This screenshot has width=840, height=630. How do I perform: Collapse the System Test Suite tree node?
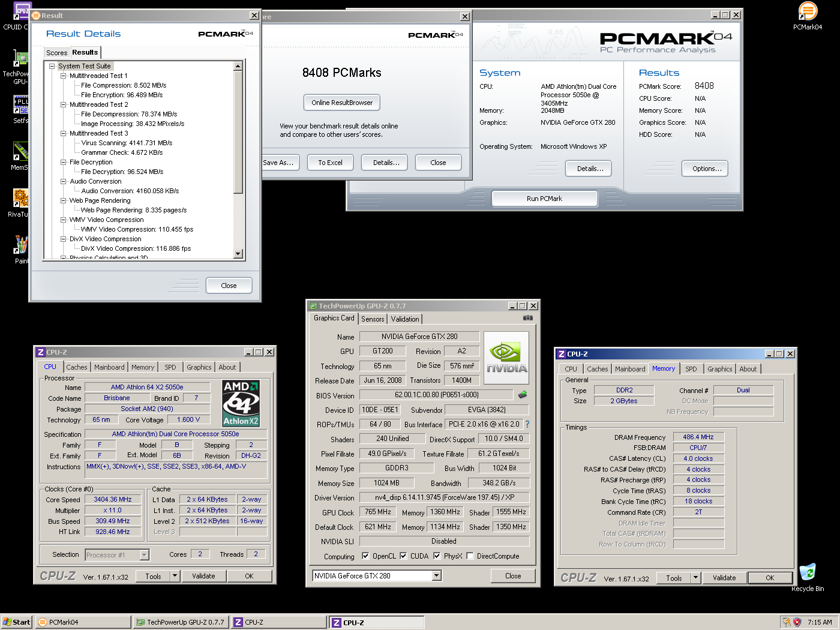[x=52, y=66]
